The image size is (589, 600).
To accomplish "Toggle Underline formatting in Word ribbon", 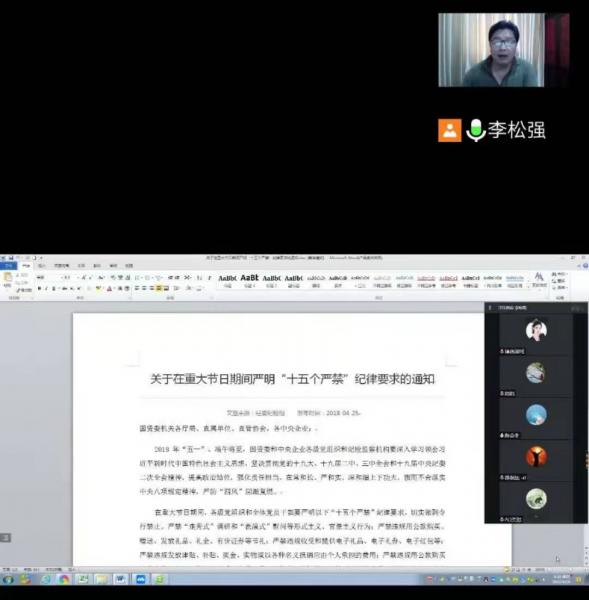I will [x=54, y=289].
